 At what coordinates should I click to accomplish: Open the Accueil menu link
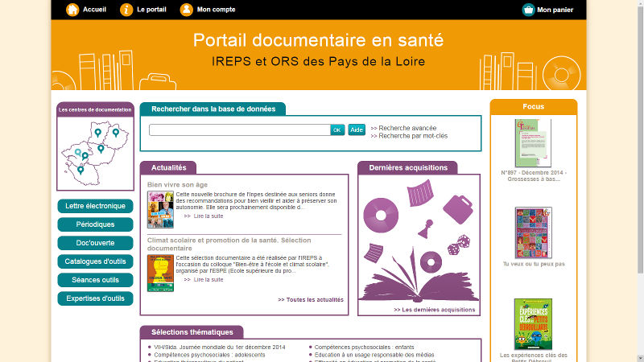coord(94,10)
